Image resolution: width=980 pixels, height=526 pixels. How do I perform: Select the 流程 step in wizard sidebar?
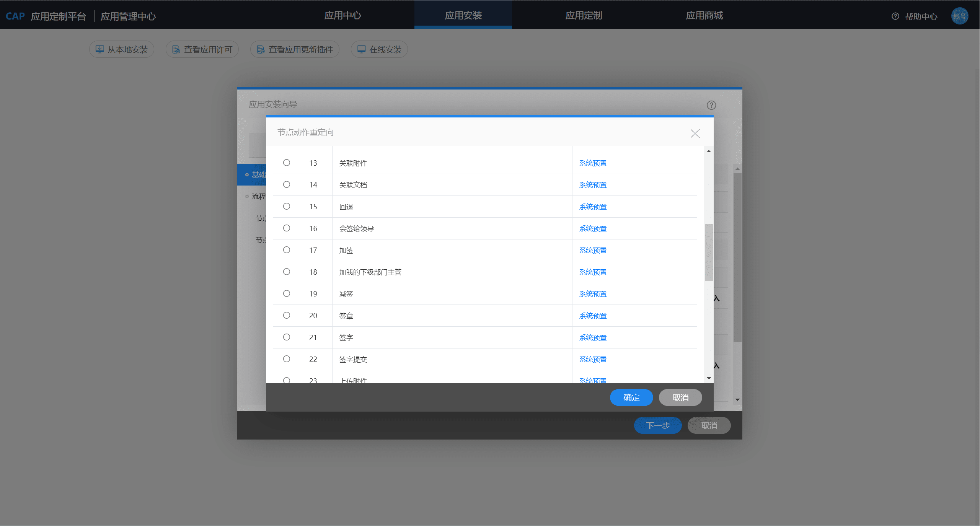click(x=252, y=196)
